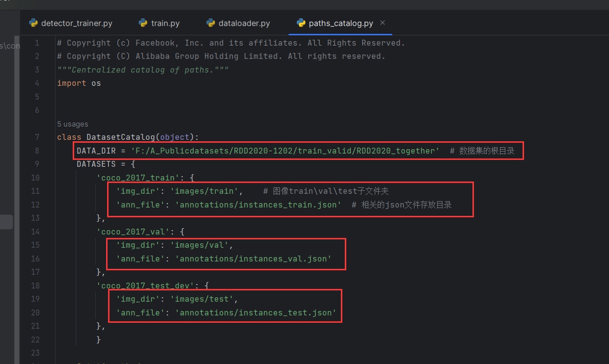Open the train.py editor tab
The height and width of the screenshot is (364, 609).
click(x=159, y=23)
